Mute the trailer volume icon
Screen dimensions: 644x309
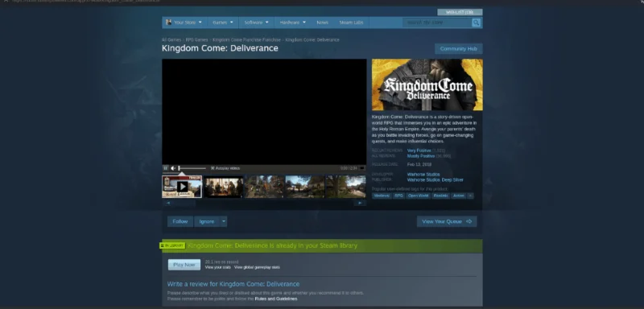[173, 168]
